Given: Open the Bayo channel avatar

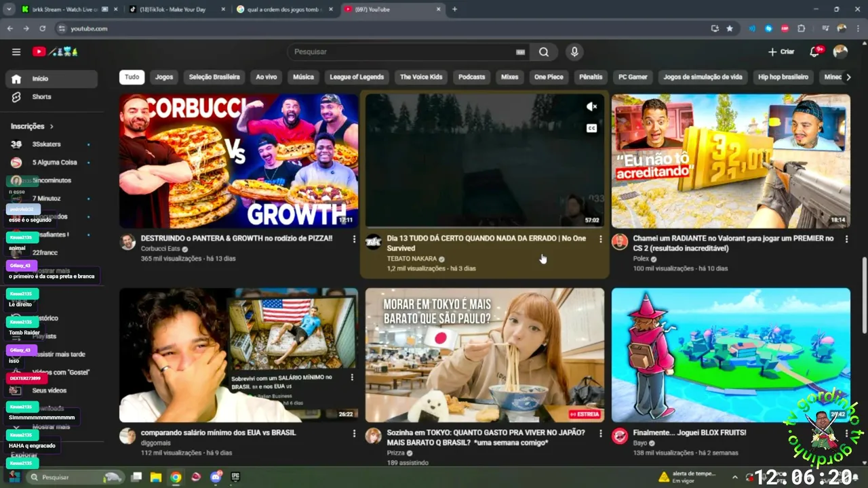Looking at the screenshot, I should pyautogui.click(x=620, y=436).
